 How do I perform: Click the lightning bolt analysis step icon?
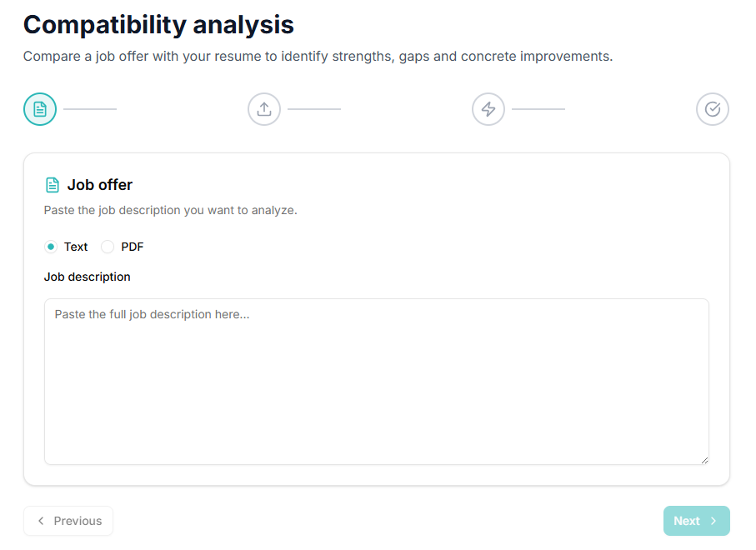click(x=488, y=109)
